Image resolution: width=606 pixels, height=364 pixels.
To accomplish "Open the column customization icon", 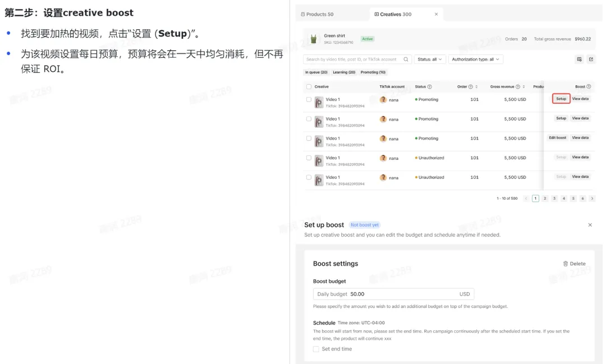I will point(579,59).
